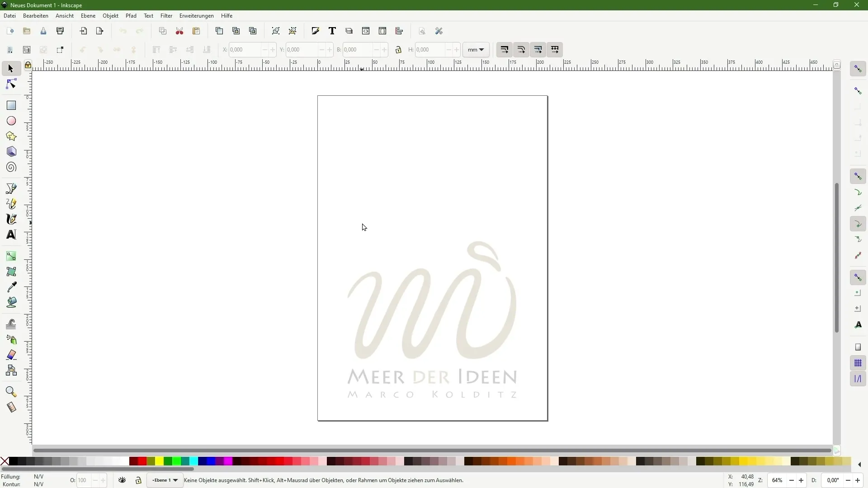Select the Tweak tool
This screenshot has width=868, height=488.
pos(11,324)
